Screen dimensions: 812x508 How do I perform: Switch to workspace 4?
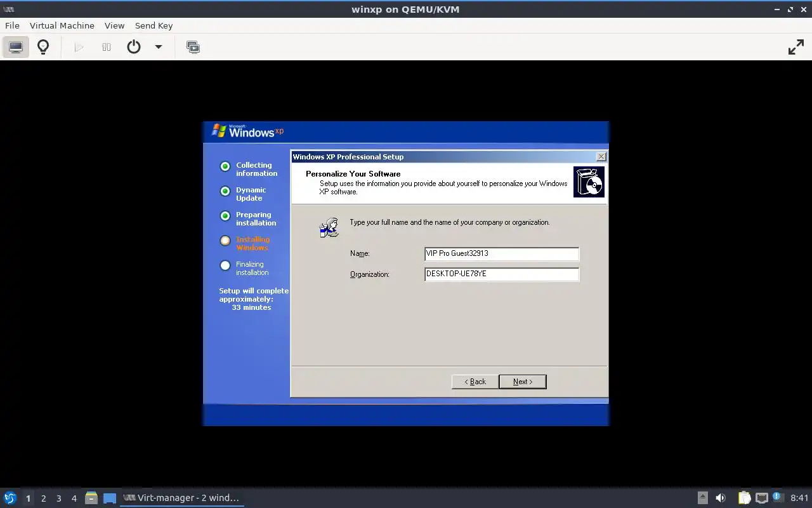click(74, 498)
